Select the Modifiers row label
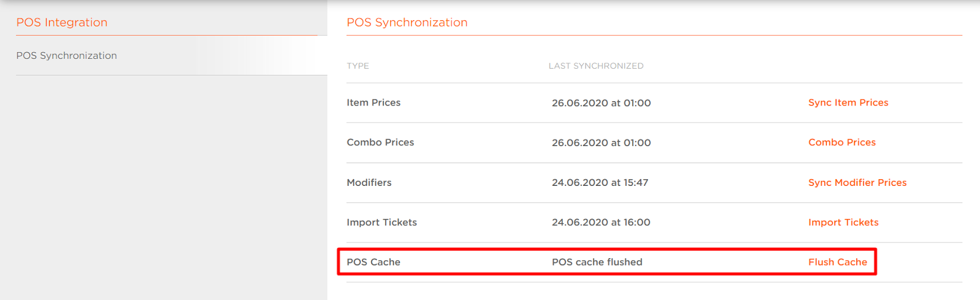980x300 pixels. (369, 183)
